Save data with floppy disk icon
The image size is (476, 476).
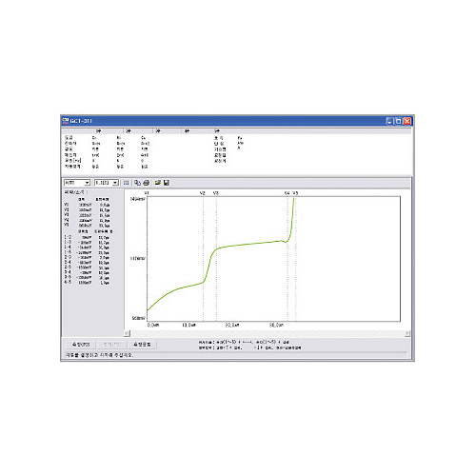point(166,183)
